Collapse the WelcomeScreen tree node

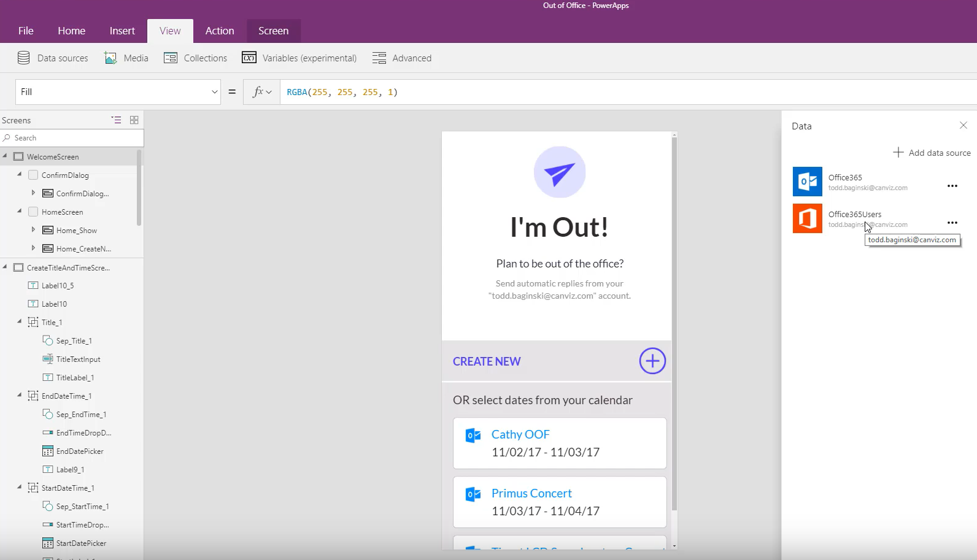[x=5, y=156]
